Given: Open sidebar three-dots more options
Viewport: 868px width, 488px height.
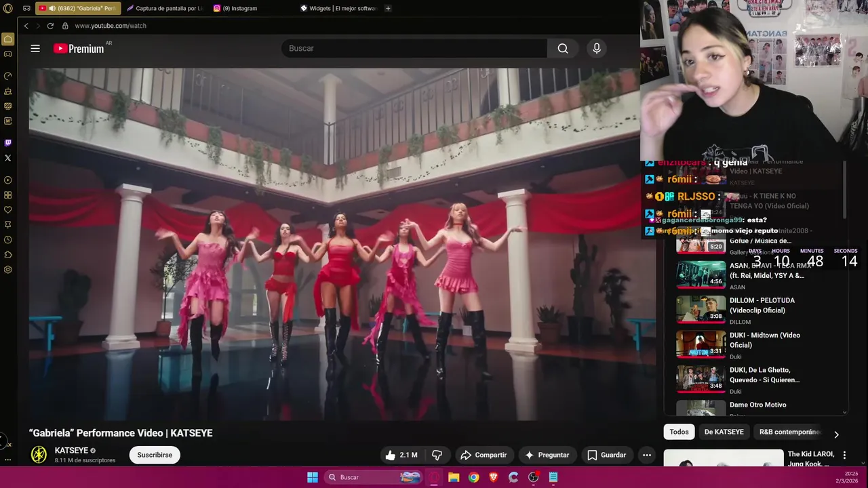Looking at the screenshot, I should (x=8, y=460).
